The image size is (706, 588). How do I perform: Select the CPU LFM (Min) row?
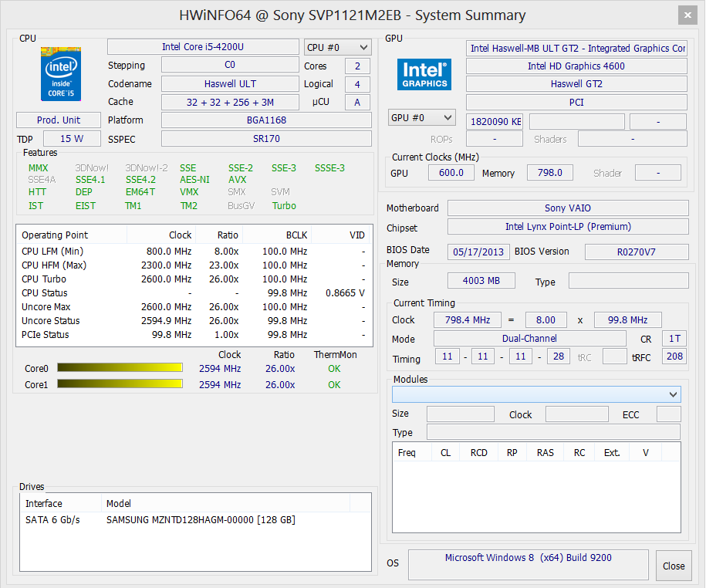pos(194,251)
